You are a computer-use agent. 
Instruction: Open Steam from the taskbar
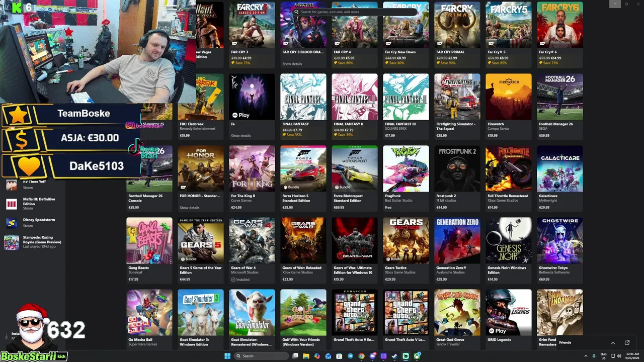(x=394, y=356)
